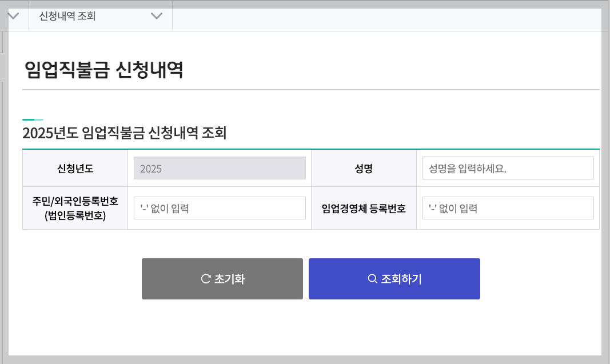Click the 임업경영체 등록번호 header label
Image resolution: width=610 pixels, height=364 pixels.
pos(364,207)
